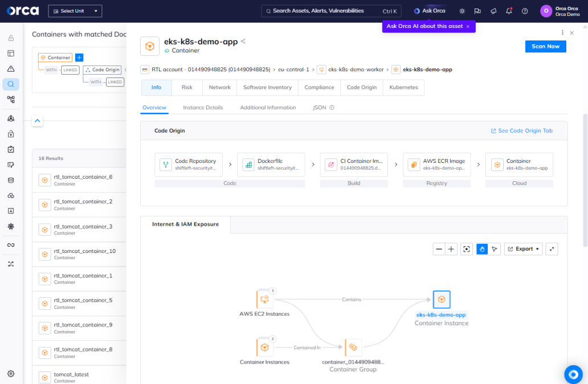588x384 pixels.
Task: Toggle the LINKED chip on the Container filter
Action: [x=70, y=70]
